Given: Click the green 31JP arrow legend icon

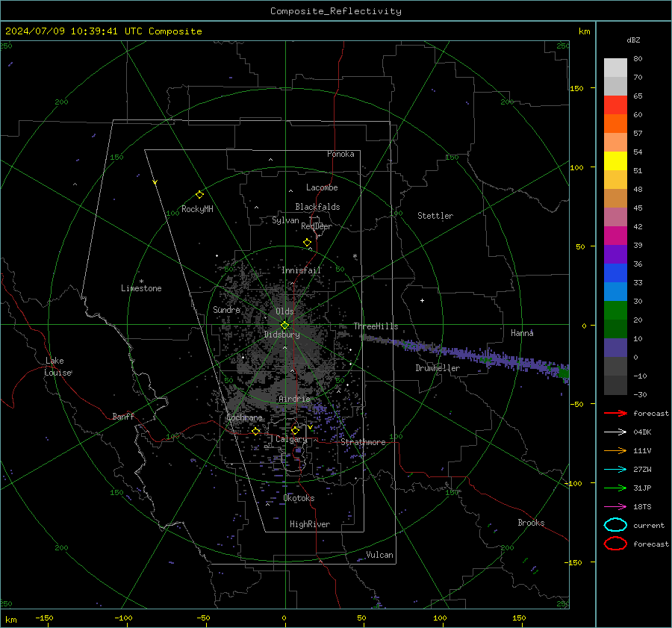Looking at the screenshot, I should tap(615, 488).
